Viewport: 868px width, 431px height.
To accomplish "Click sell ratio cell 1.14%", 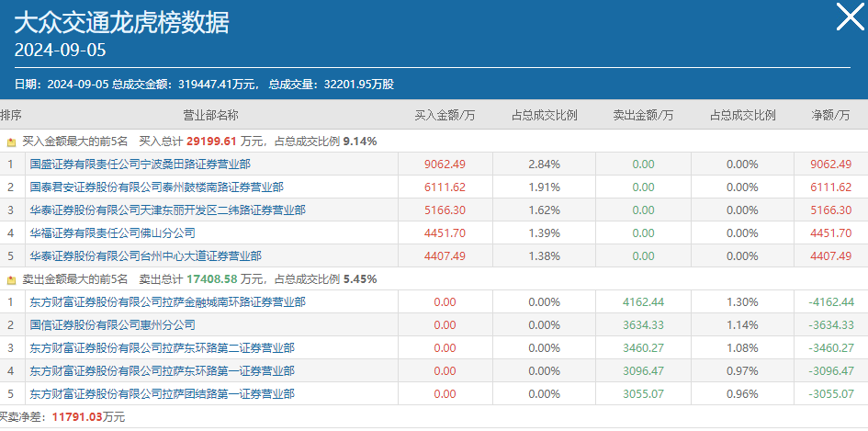I will pyautogui.click(x=743, y=325).
